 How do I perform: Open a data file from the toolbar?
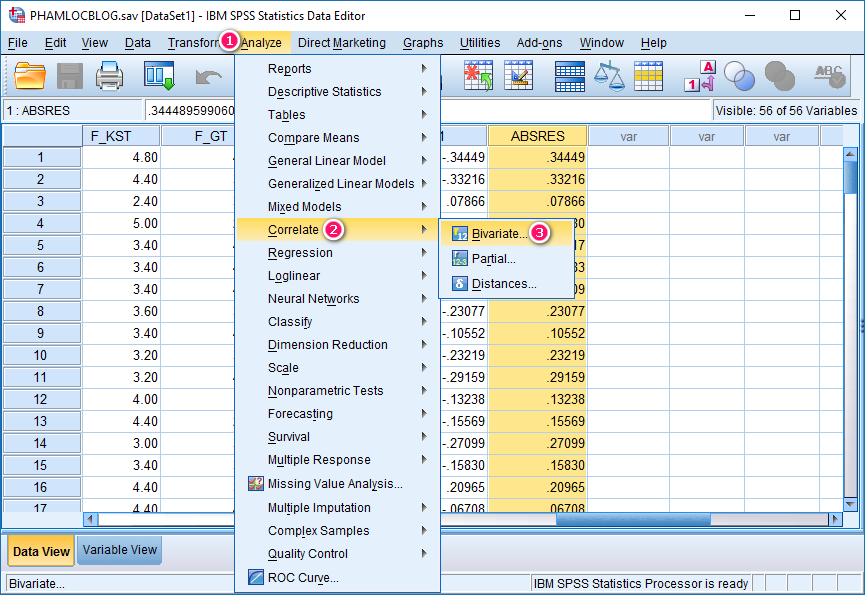[x=27, y=74]
